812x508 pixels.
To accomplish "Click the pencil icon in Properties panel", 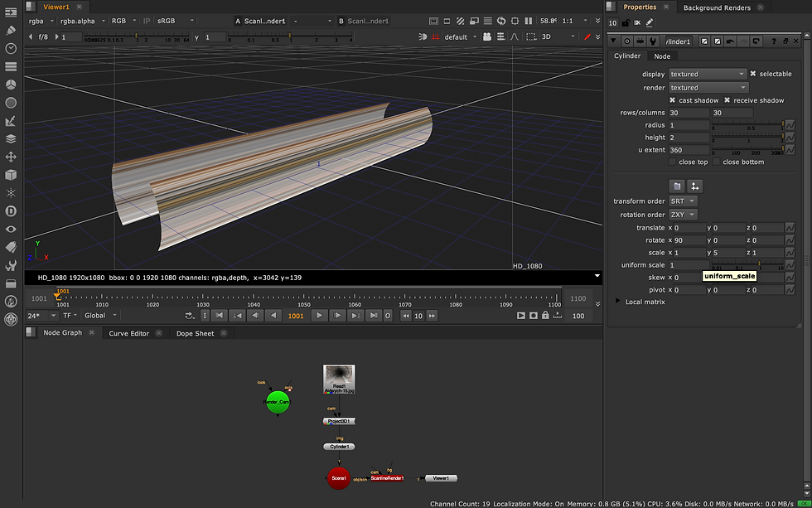I will click(650, 22).
